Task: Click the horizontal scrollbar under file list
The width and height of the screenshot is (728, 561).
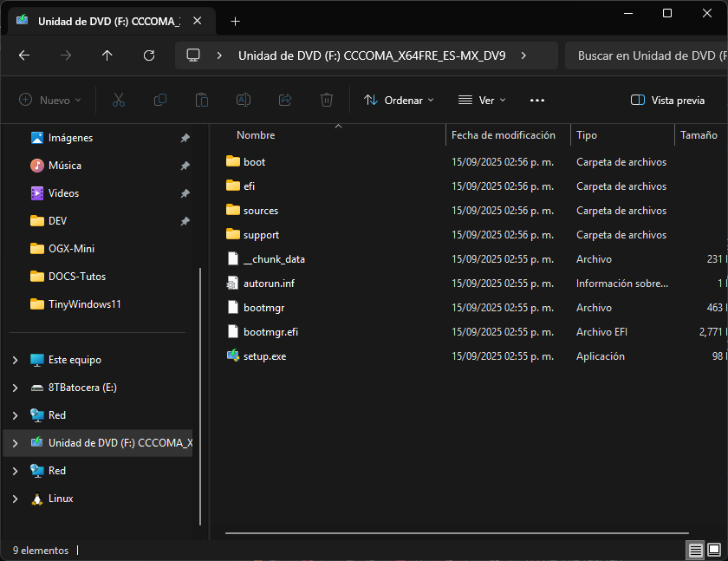Action: tap(457, 532)
